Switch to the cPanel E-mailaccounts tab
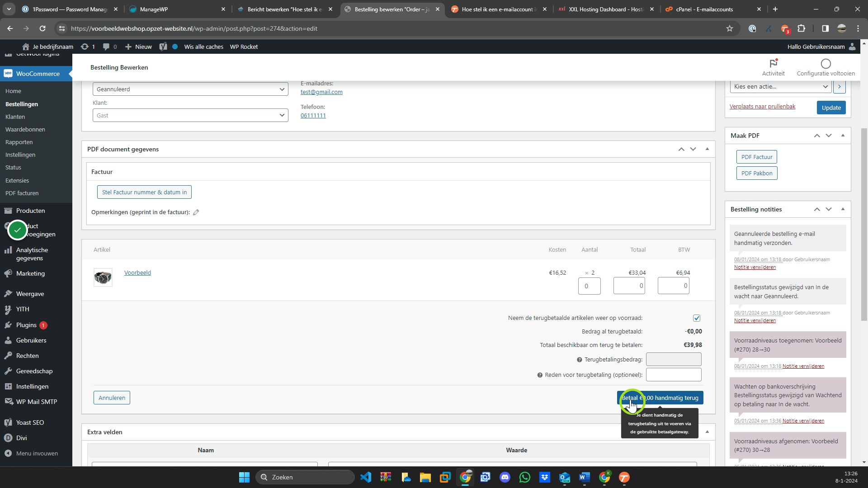868x488 pixels. click(712, 9)
